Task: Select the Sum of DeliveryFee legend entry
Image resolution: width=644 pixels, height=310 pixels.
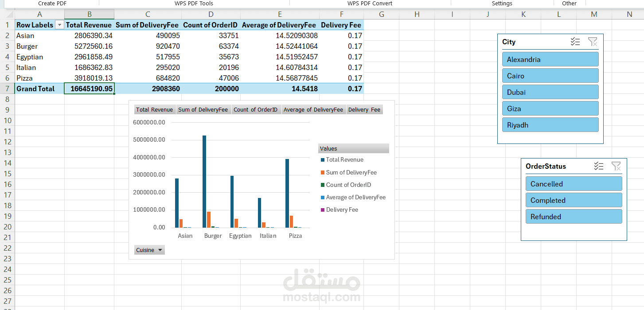Action: (x=351, y=172)
